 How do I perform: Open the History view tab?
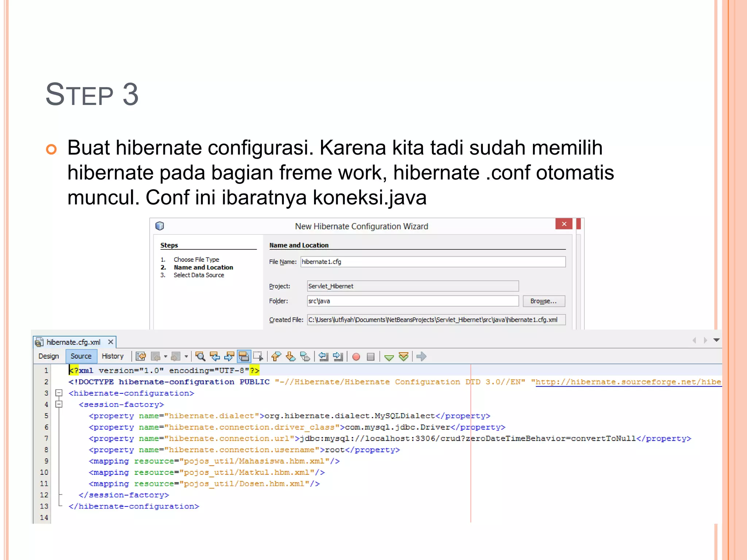point(113,356)
